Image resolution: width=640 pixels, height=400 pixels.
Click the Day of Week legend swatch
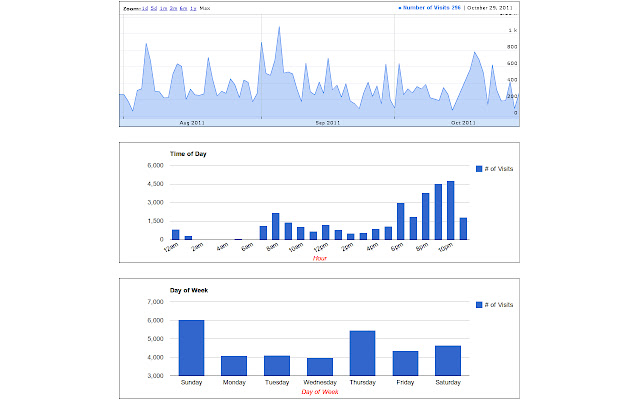(x=479, y=304)
